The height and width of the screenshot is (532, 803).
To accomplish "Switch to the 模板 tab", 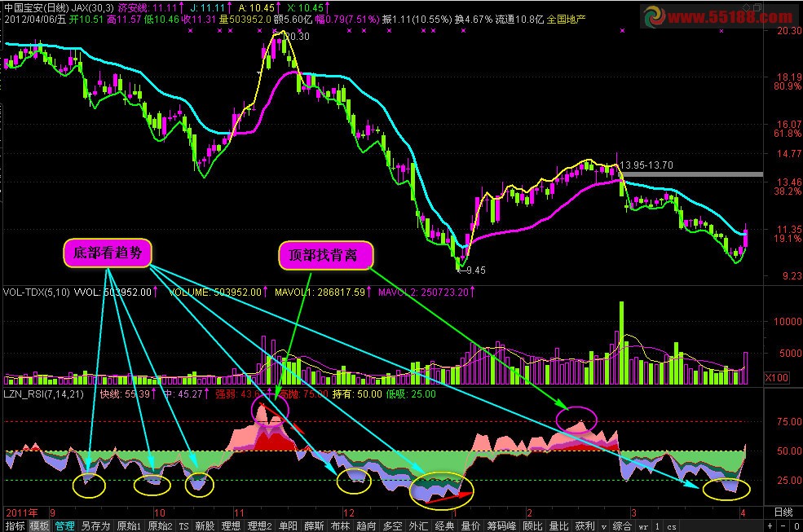I will click(39, 525).
